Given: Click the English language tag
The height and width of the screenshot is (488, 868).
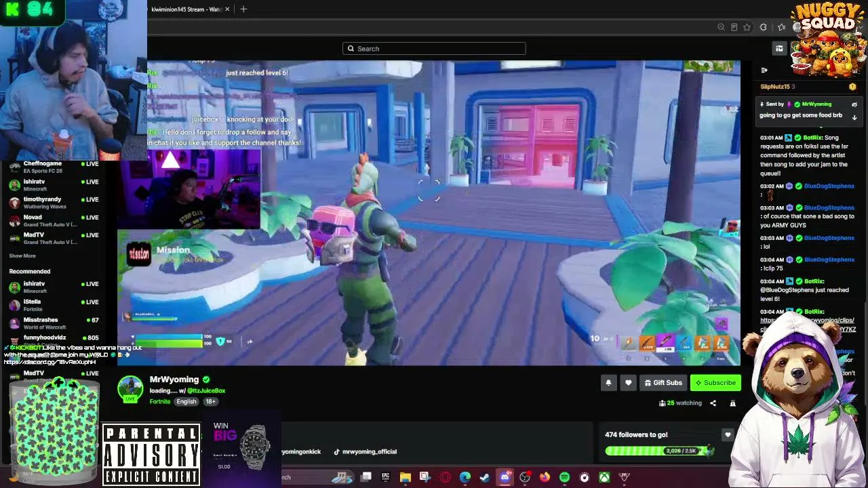Looking at the screenshot, I should (x=186, y=402).
